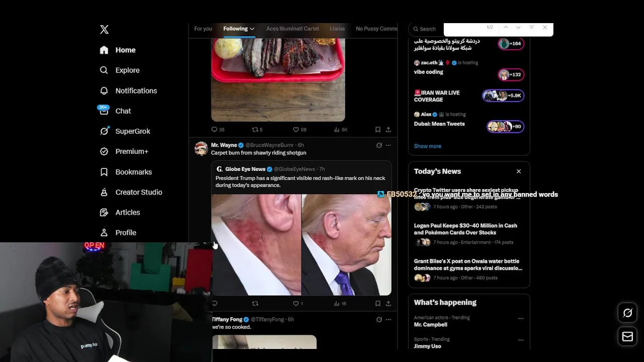Open the Tiffany Fong profile name link
Viewport: 644px width, 362px height.
coord(227,319)
